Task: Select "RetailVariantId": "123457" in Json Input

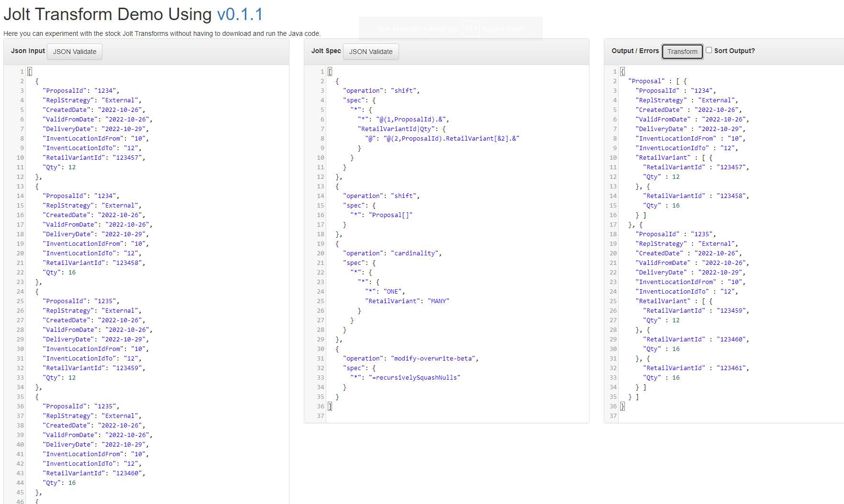Action: point(93,158)
